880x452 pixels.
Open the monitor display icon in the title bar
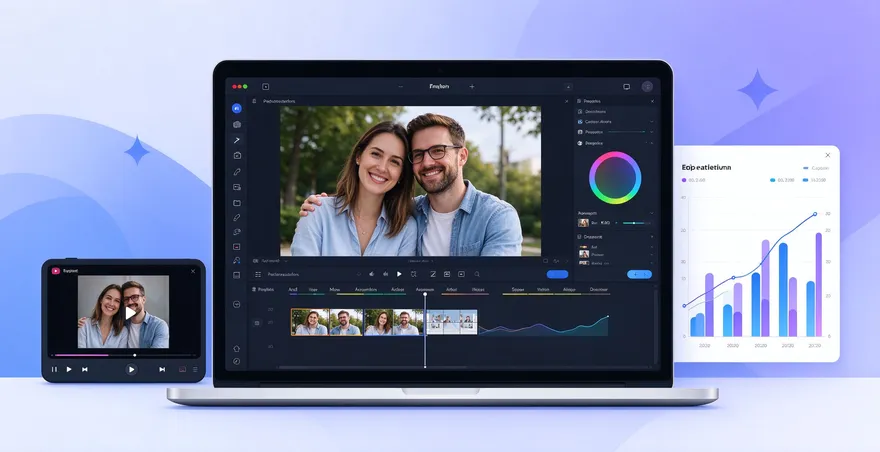coord(626,86)
